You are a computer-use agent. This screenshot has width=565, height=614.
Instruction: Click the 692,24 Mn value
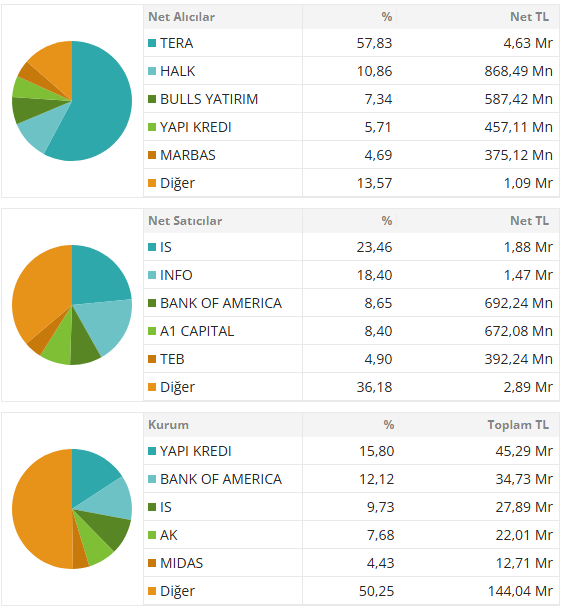click(519, 303)
